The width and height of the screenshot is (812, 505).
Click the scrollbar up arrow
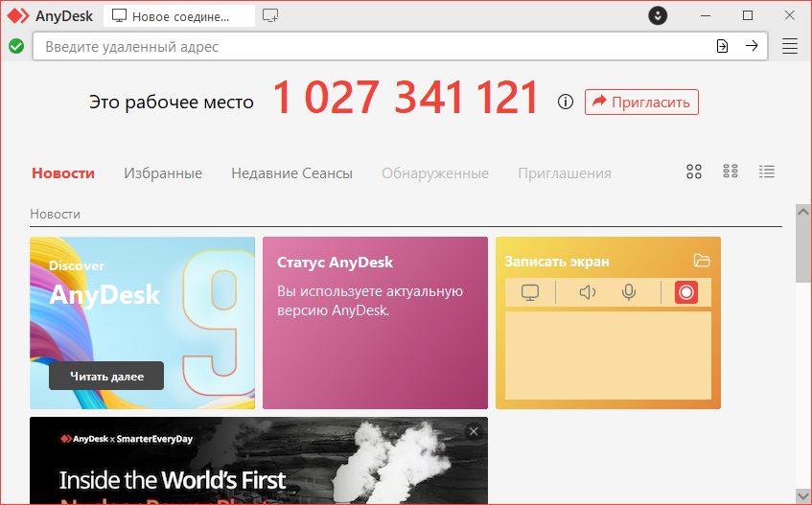pos(803,211)
